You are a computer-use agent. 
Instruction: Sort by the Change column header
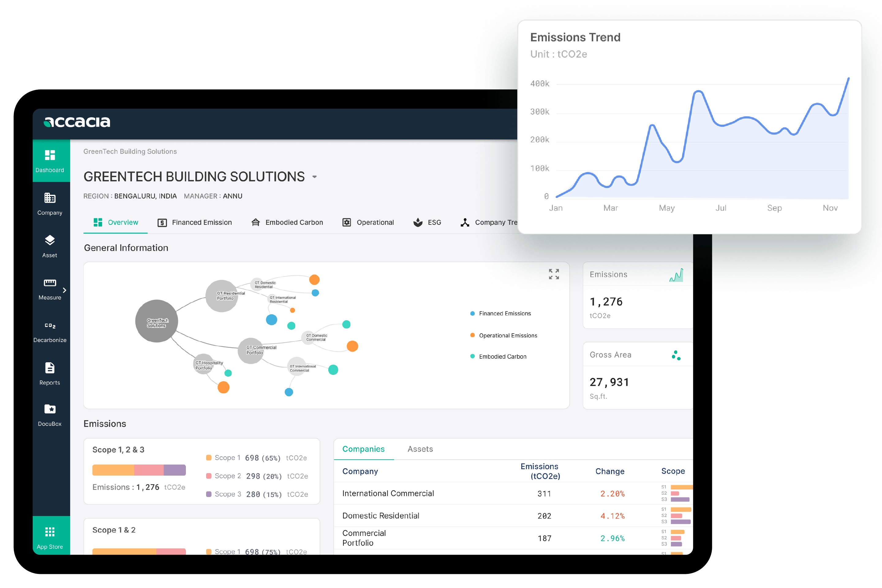(610, 471)
